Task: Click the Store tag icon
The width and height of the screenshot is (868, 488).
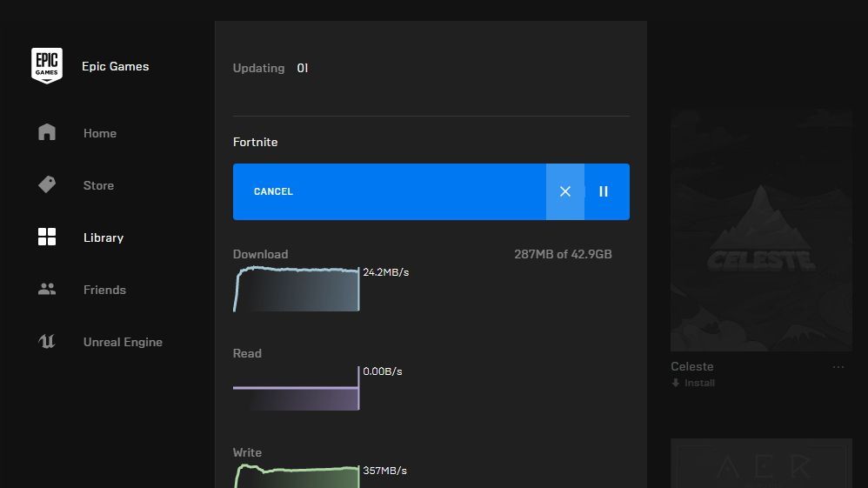Action: (x=47, y=184)
